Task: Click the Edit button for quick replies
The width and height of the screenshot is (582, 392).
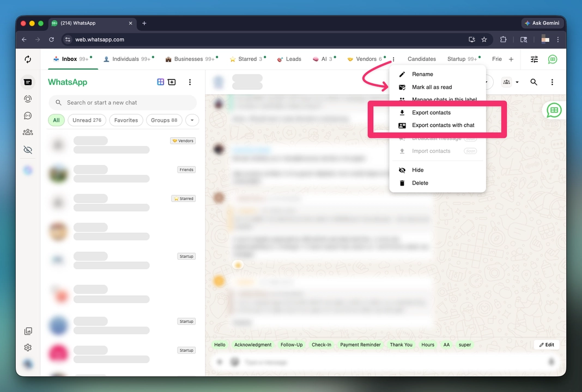Action: point(547,344)
